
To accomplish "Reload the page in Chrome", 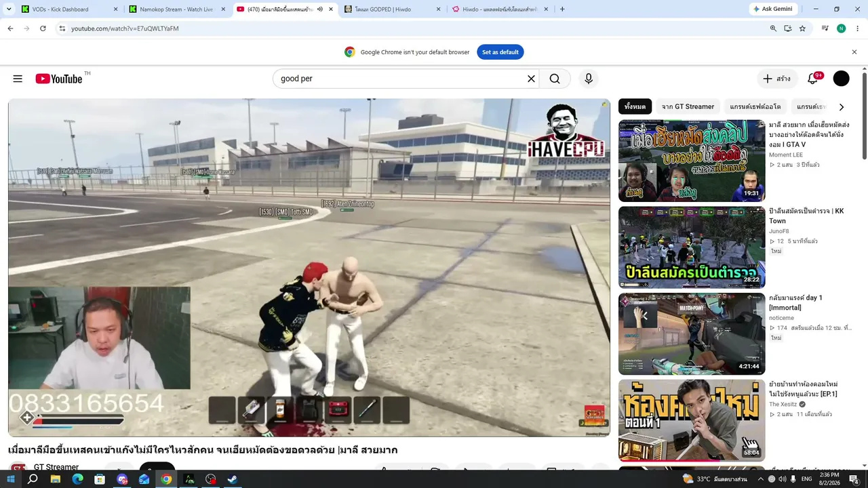I will coord(43,28).
